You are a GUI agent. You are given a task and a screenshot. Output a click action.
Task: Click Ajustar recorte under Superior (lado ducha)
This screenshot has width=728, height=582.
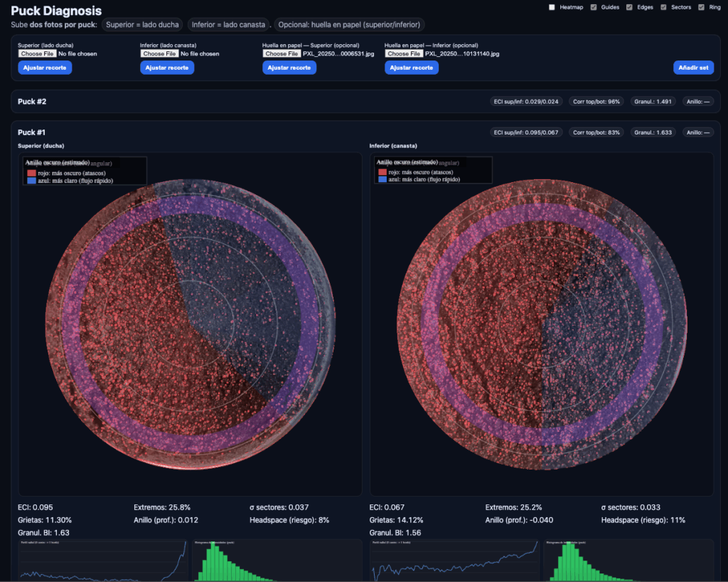tap(45, 68)
